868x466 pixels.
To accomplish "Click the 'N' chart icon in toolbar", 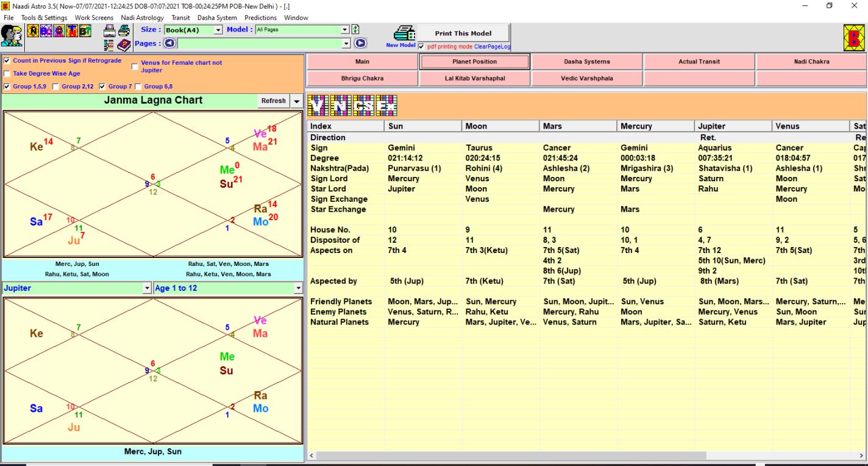I will point(33,31).
